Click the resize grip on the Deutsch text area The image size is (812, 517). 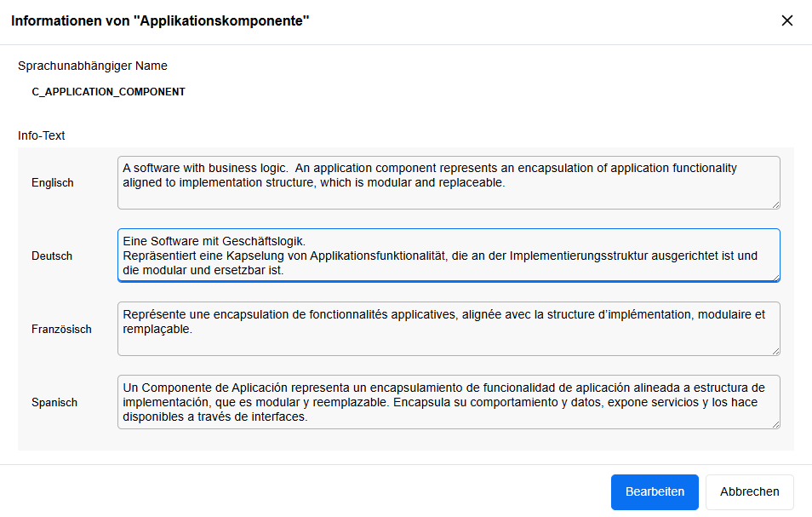775,277
